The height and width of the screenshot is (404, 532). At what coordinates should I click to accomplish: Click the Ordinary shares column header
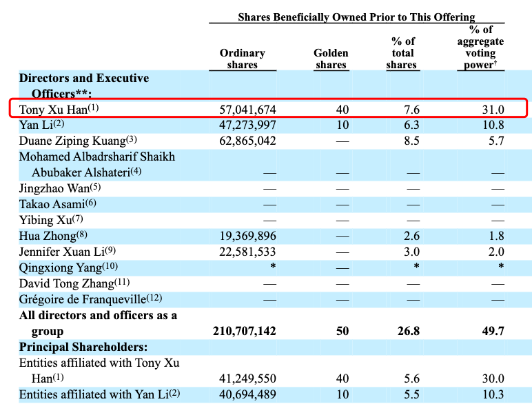click(242, 59)
